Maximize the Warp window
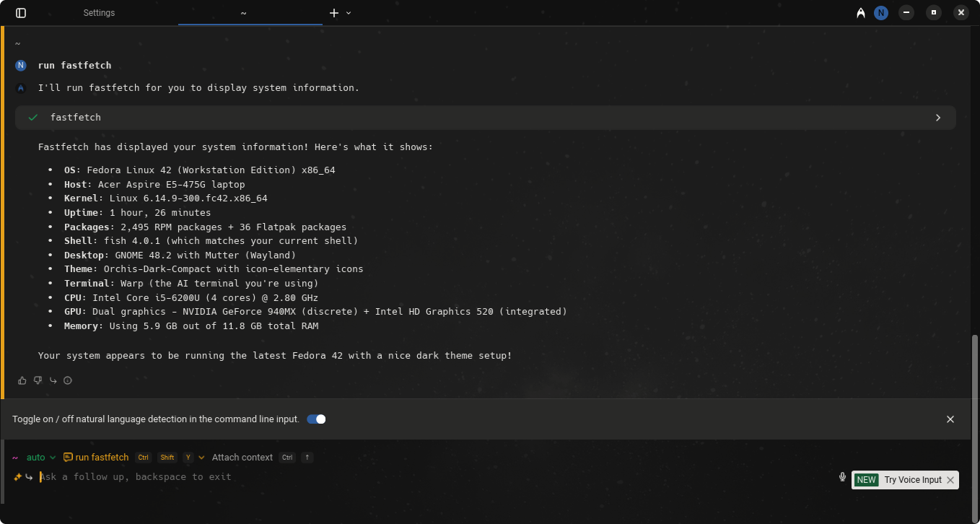Screen dimensions: 980x524 pyautogui.click(x=934, y=13)
